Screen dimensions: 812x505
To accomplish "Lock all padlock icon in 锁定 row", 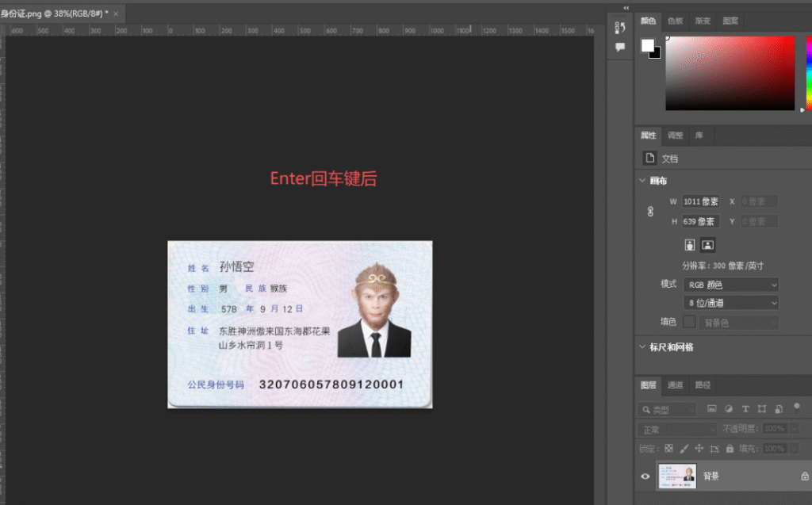I will point(730,449).
